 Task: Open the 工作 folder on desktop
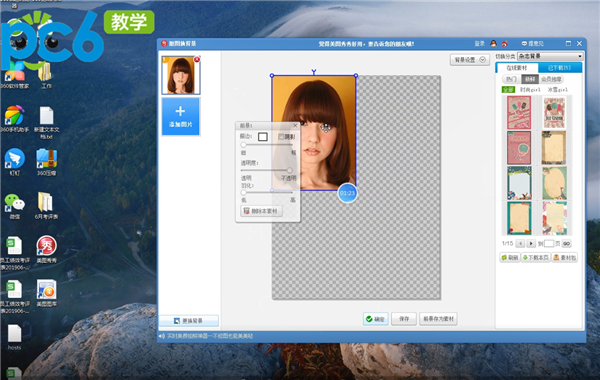[x=46, y=75]
